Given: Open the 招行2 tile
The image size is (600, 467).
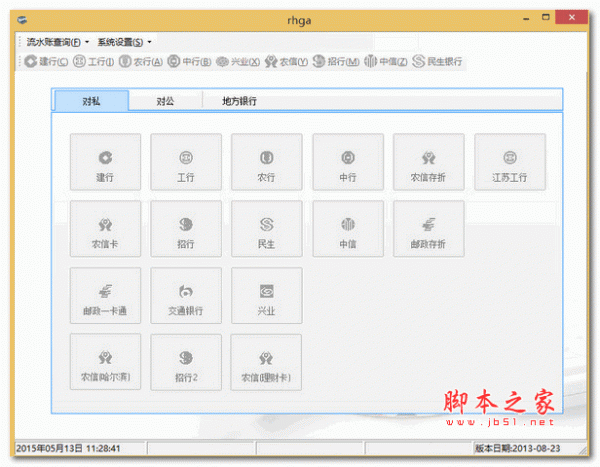Looking at the screenshot, I should point(186,362).
